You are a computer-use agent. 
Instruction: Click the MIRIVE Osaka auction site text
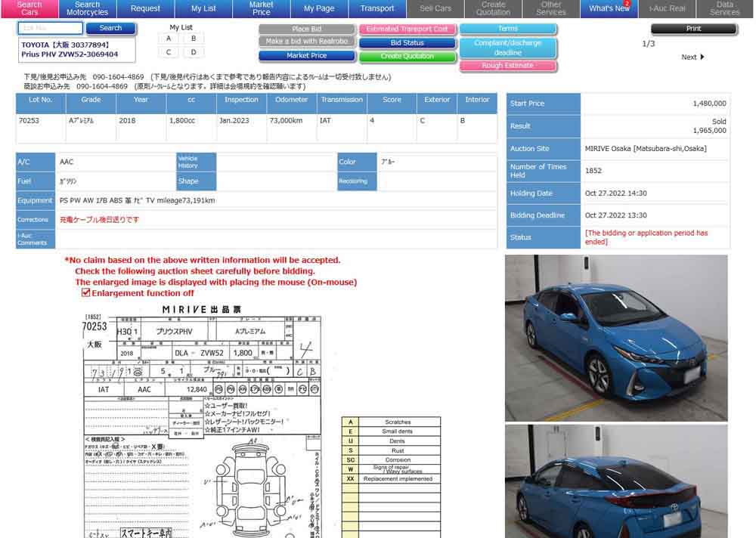pyautogui.click(x=646, y=149)
